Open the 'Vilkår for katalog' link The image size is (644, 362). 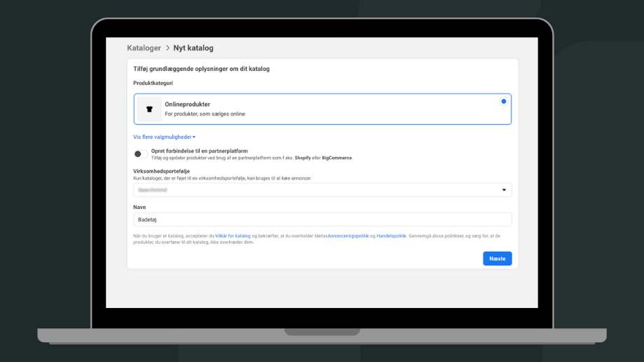tap(233, 236)
